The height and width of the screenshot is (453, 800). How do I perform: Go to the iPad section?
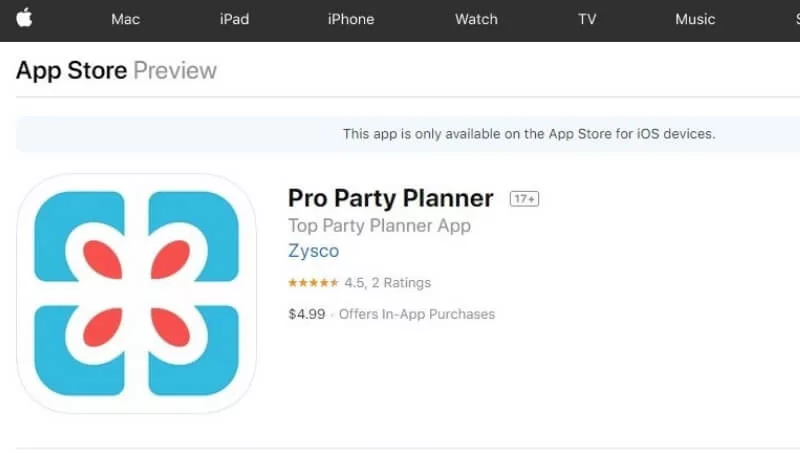234,19
